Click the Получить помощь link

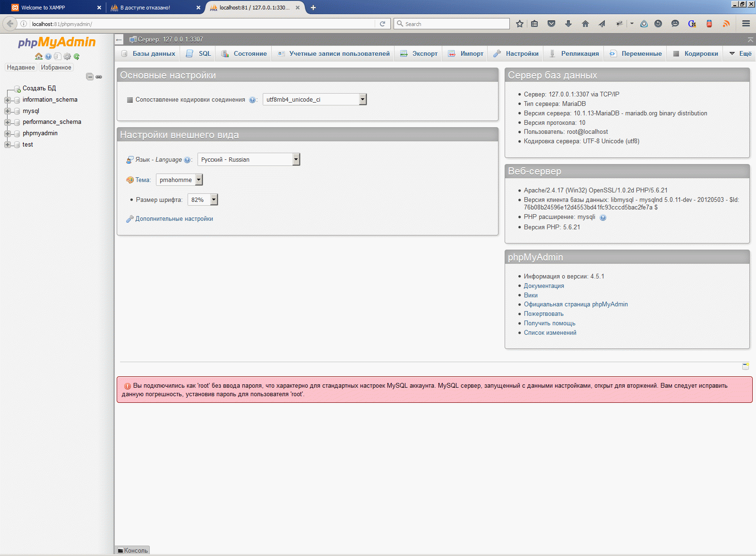click(x=550, y=323)
